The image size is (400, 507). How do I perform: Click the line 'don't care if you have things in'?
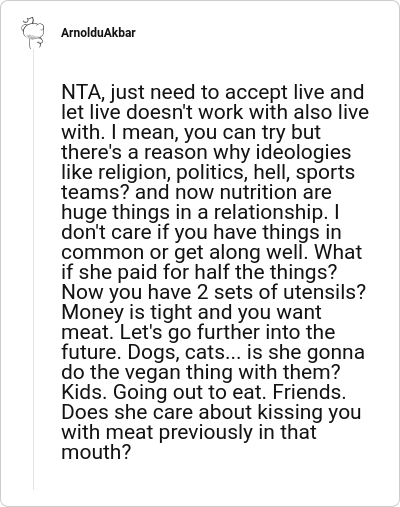[201, 232]
